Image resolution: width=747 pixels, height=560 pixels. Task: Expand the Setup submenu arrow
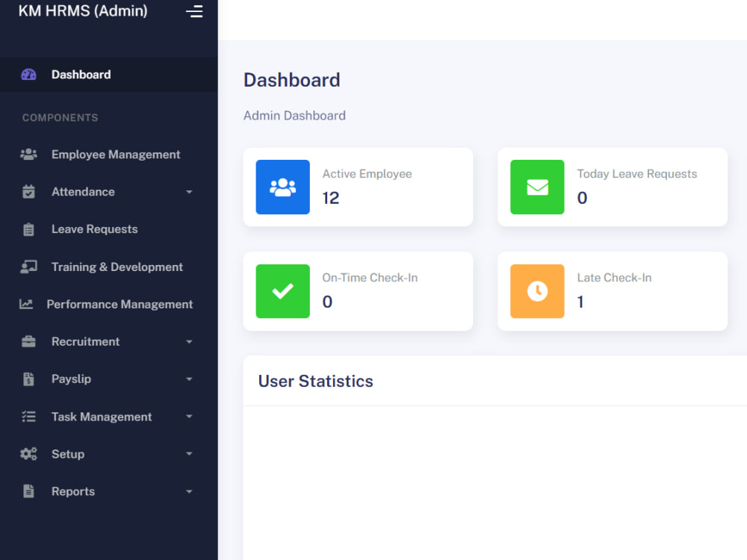[x=189, y=454]
